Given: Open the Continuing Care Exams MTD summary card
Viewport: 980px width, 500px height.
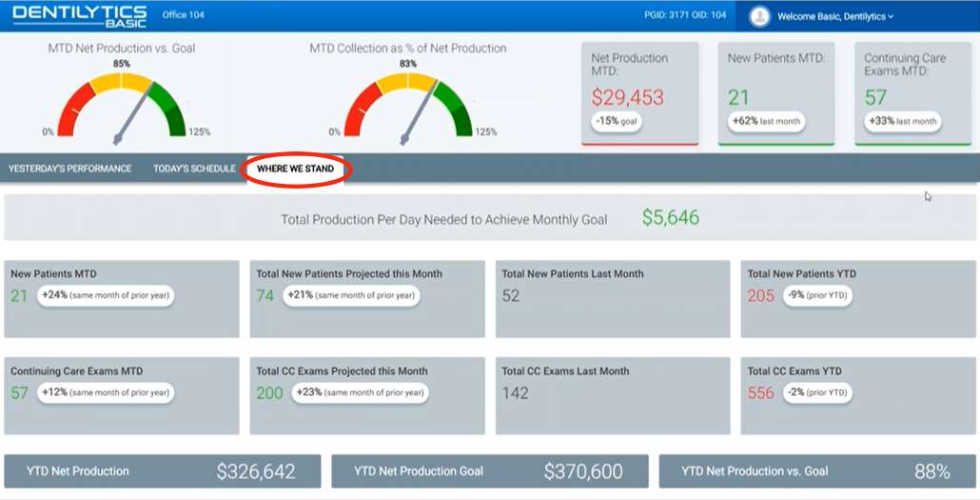Looking at the screenshot, I should coord(913,92).
